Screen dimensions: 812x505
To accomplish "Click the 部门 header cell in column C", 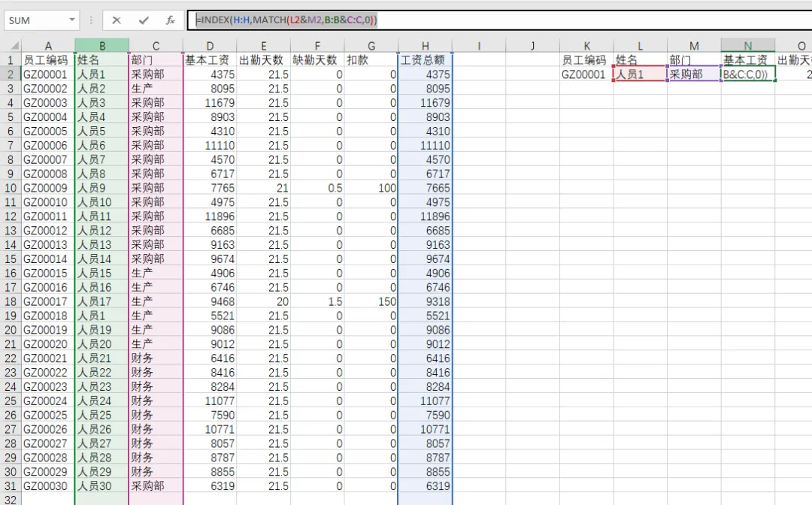I will [x=156, y=60].
